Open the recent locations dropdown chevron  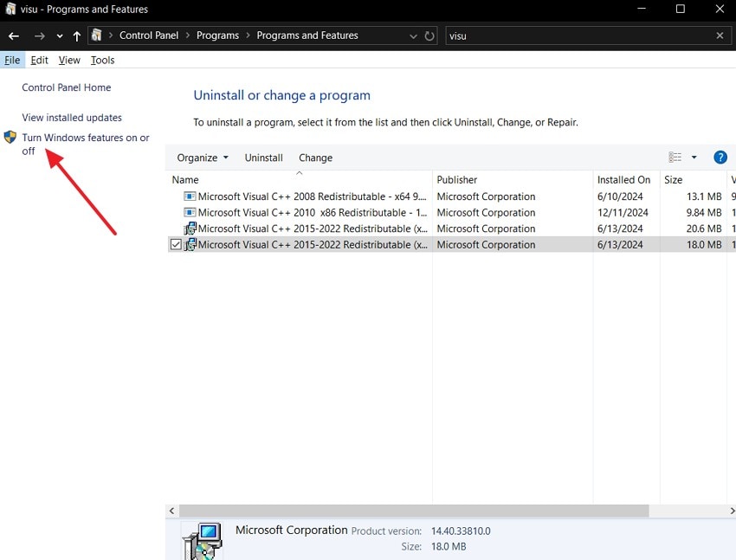tap(59, 36)
